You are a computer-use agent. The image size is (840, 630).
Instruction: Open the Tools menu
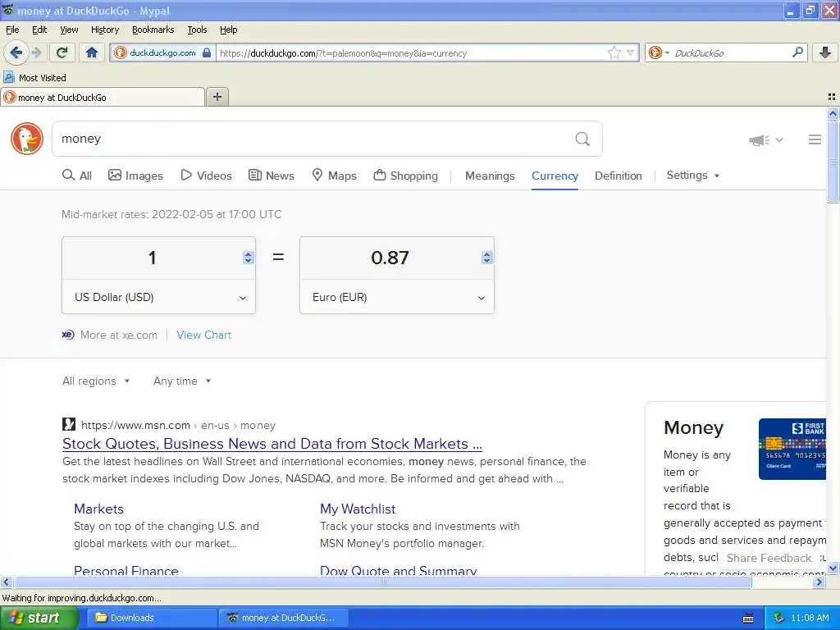coord(197,30)
